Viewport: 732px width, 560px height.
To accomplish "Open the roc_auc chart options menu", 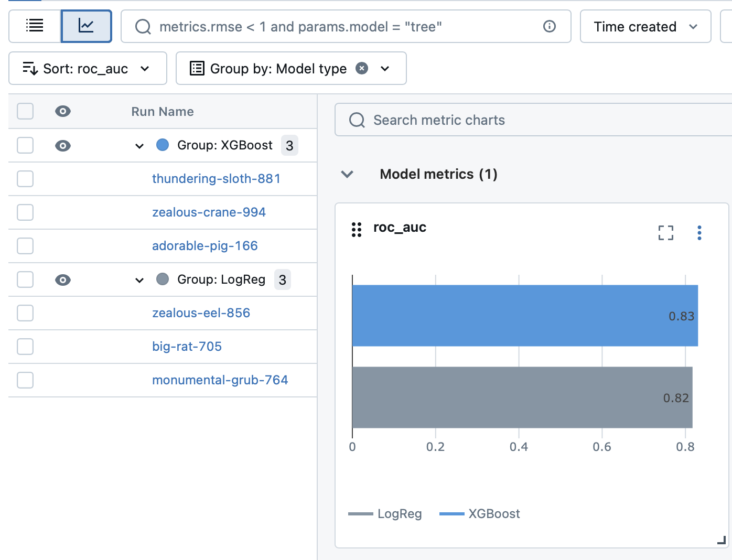I will [x=699, y=232].
